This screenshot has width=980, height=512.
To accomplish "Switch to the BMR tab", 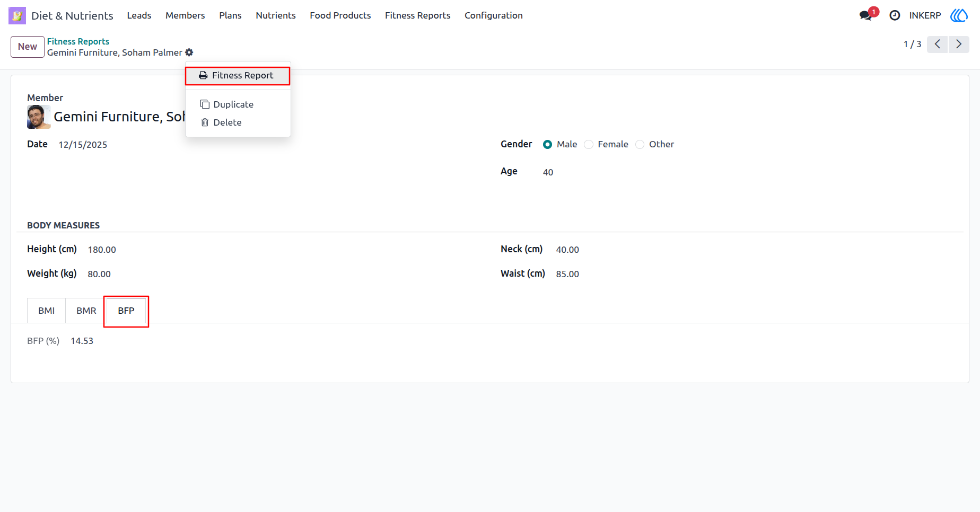I will tap(86, 311).
